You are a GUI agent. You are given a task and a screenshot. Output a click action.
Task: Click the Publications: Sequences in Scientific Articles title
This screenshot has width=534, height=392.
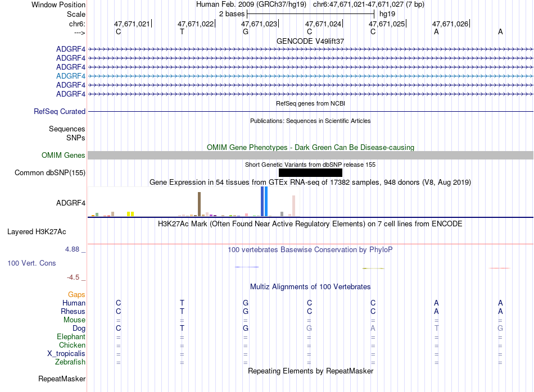coord(310,121)
